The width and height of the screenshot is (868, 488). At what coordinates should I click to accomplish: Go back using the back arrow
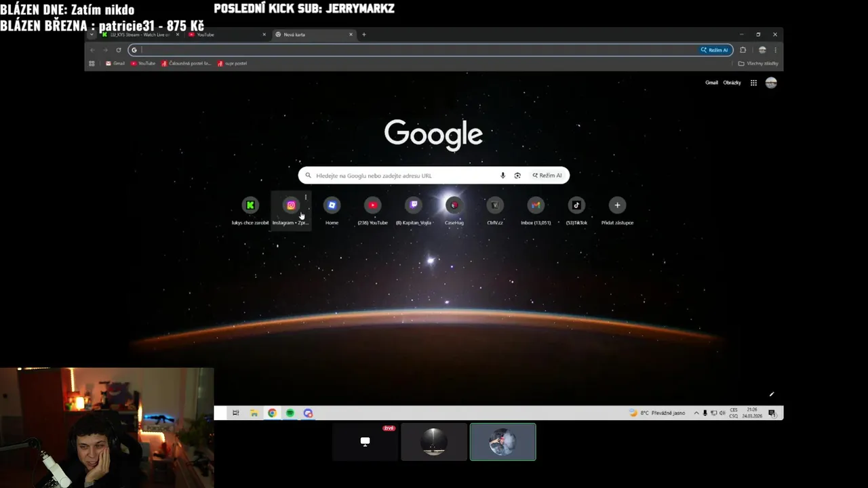click(93, 50)
